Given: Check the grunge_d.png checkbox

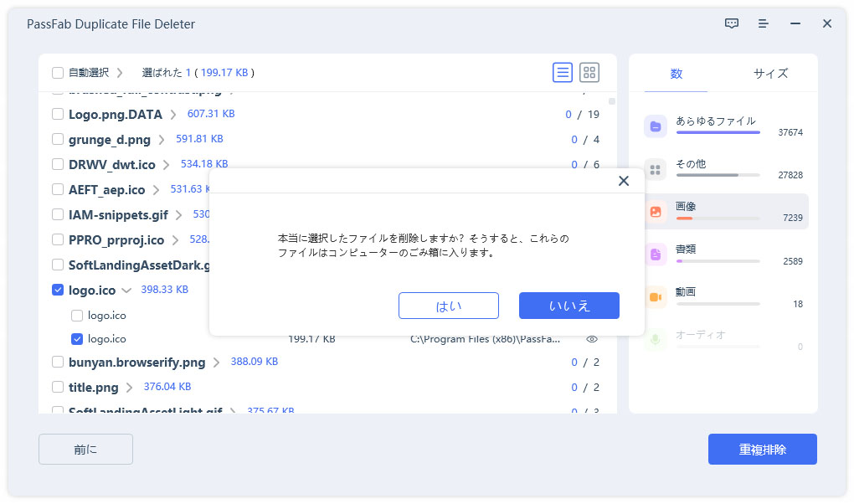Looking at the screenshot, I should (57, 139).
